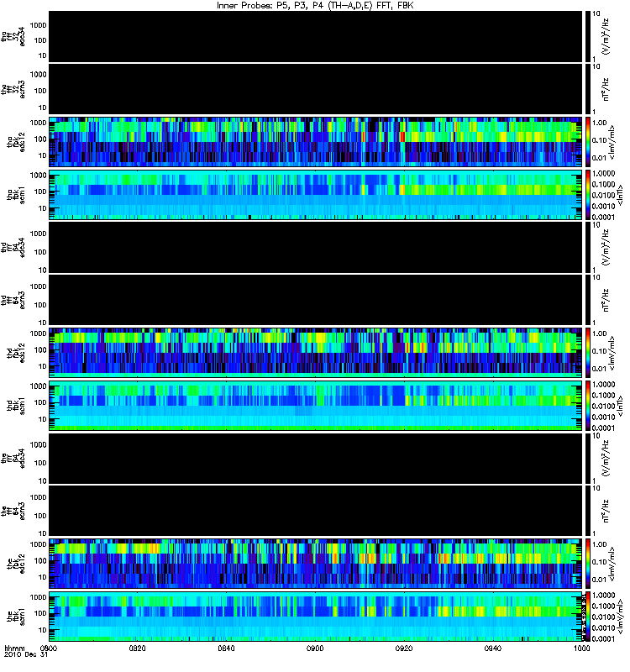Click the black color bar beside thd fff scm3

587,300
